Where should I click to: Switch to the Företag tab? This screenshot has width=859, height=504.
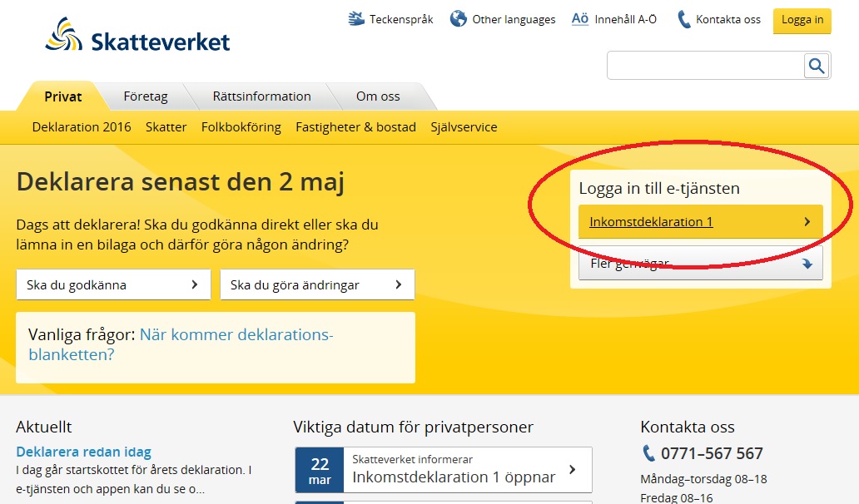(146, 96)
